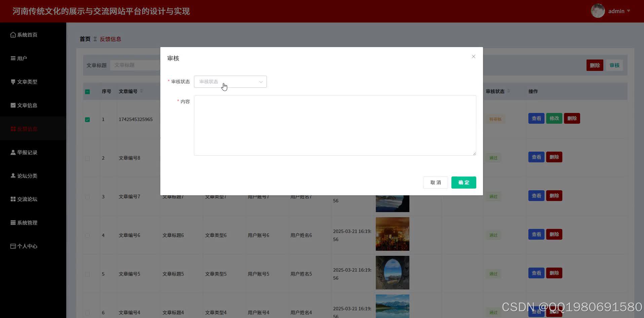Click the card icon beside 个人中心

pyautogui.click(x=13, y=246)
